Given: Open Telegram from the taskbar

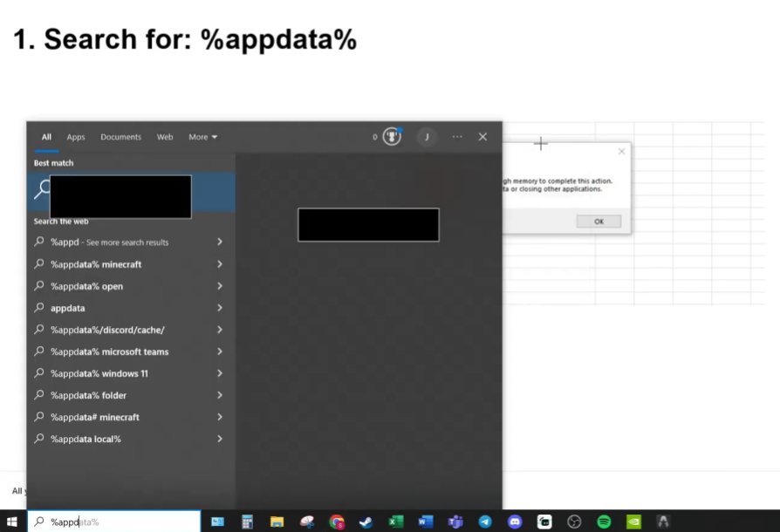Looking at the screenshot, I should coord(483,522).
